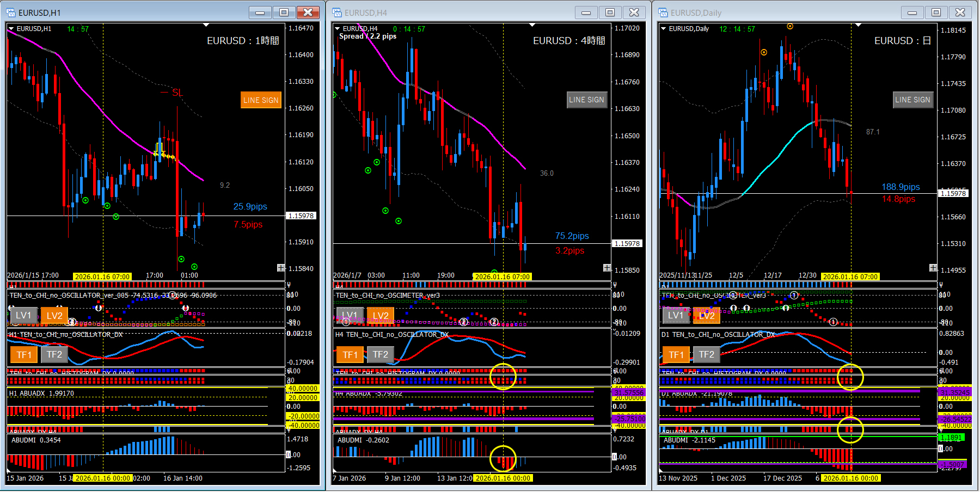The image size is (980, 492).
Task: Click the ABUDMI -2.1145 indicator label
Action: [x=689, y=440]
